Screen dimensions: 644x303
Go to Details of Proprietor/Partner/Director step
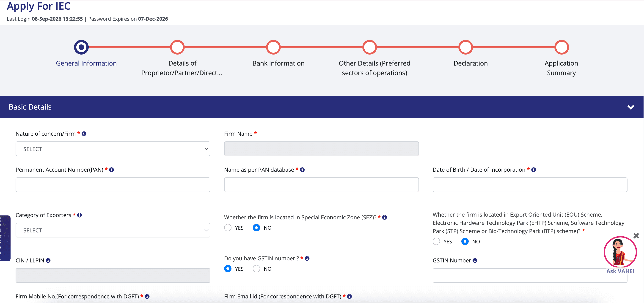(x=177, y=47)
